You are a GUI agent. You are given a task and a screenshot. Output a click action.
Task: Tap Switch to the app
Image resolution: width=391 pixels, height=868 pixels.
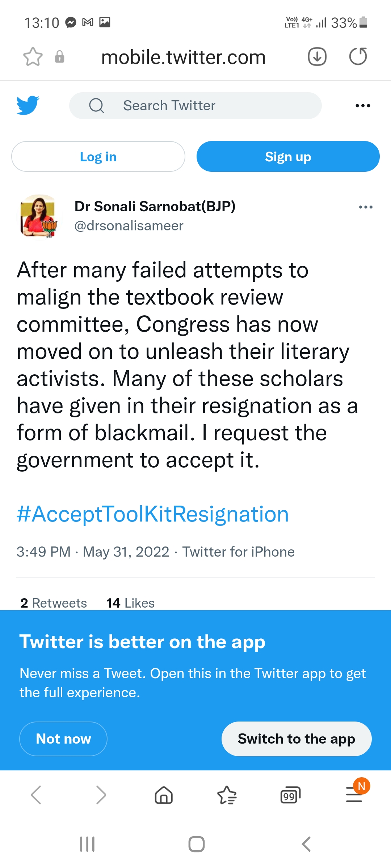tap(297, 739)
